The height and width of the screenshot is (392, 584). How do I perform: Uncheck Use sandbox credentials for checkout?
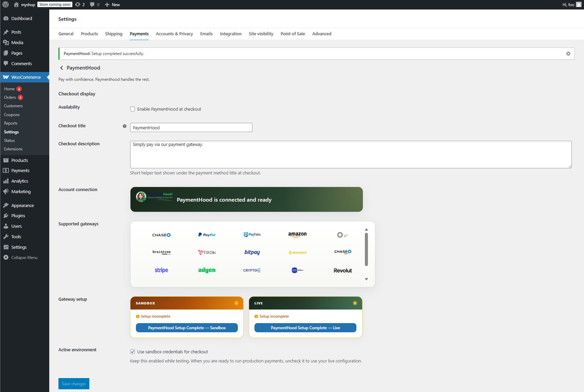132,352
